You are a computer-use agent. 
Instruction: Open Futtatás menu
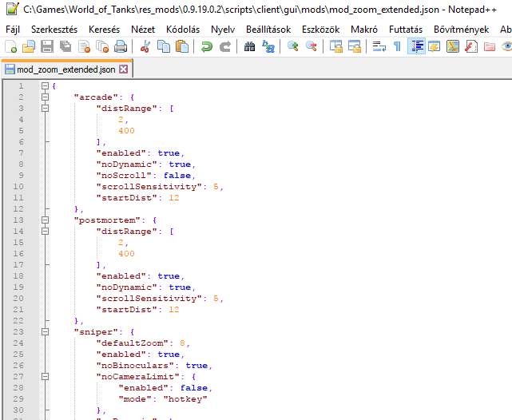[406, 30]
